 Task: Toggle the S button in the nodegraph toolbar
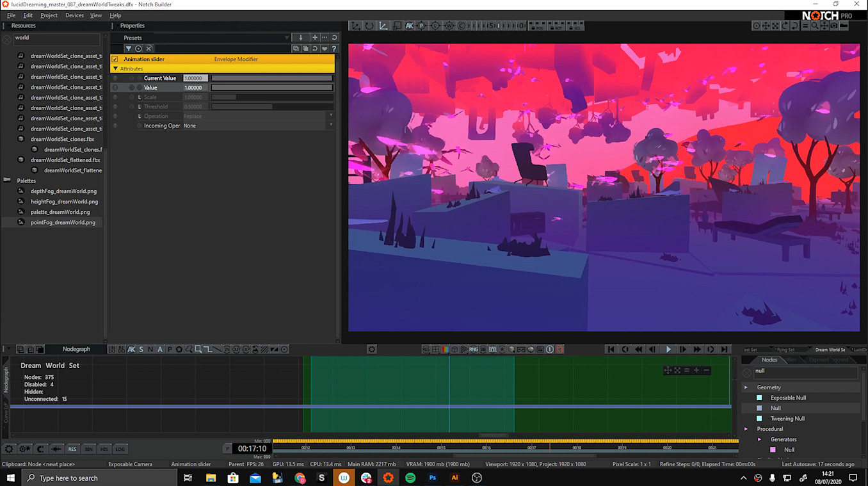(141, 350)
